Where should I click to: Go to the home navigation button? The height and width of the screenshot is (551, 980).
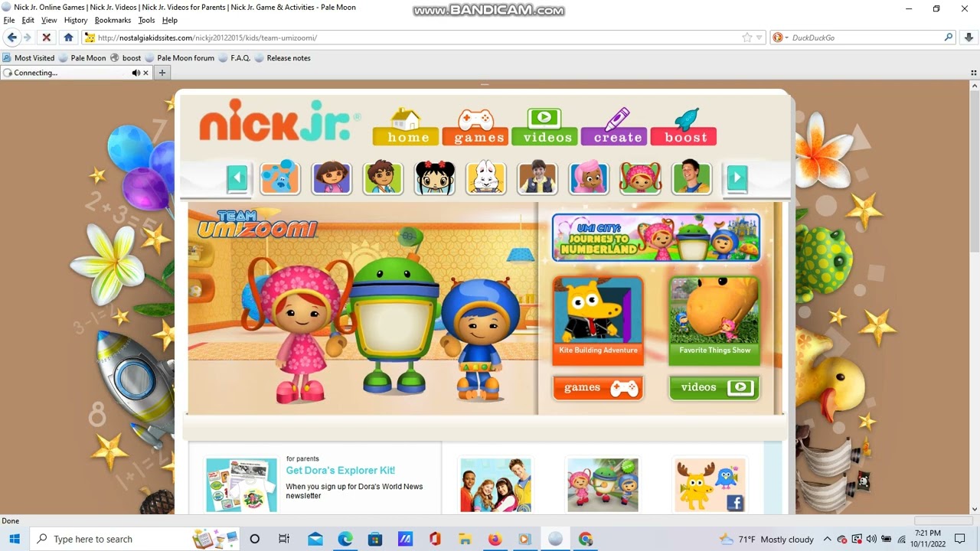(x=406, y=126)
